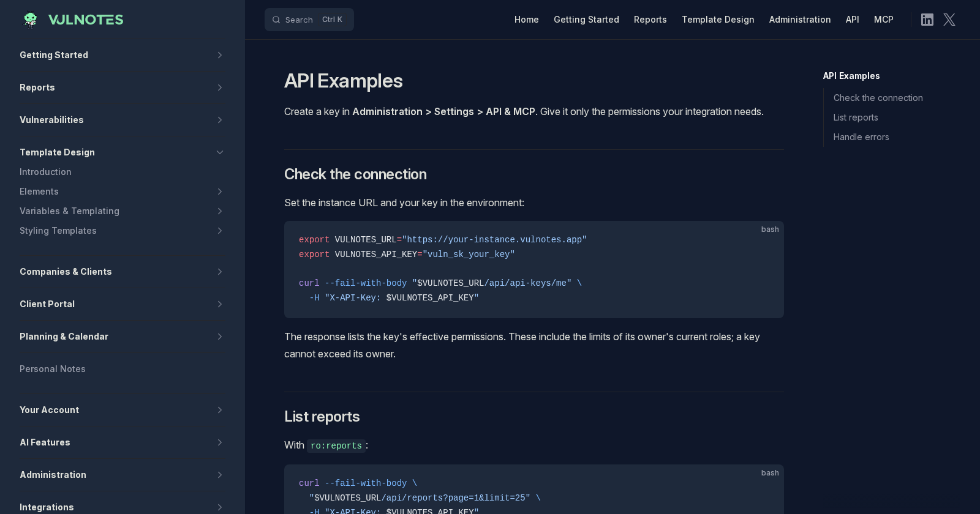Jump to List reports in contents
Viewport: 980px width, 514px height.
coord(856,117)
